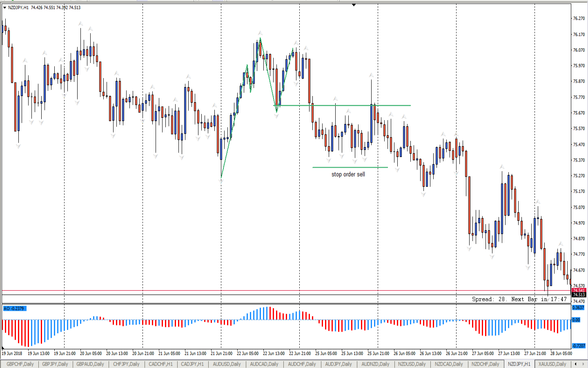Image resolution: width=588 pixels, height=368 pixels.
Task: Open the CHFJPY,Daily chart tab
Action: tap(126, 364)
